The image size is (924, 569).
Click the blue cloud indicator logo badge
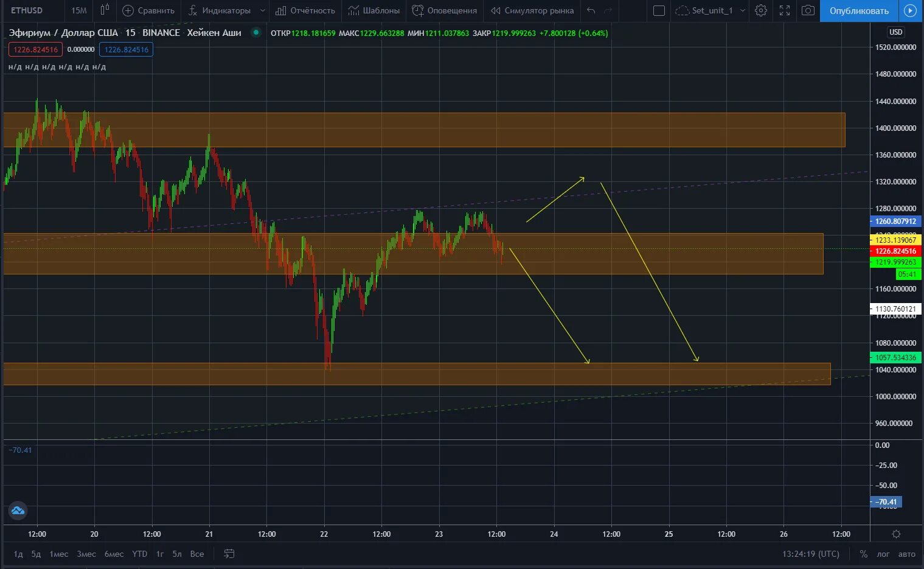pos(18,511)
